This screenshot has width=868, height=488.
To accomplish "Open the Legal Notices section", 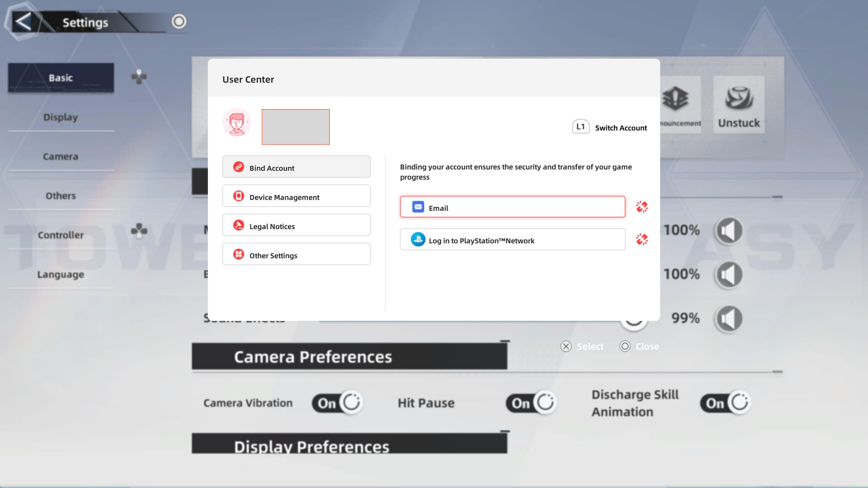I will (x=296, y=225).
